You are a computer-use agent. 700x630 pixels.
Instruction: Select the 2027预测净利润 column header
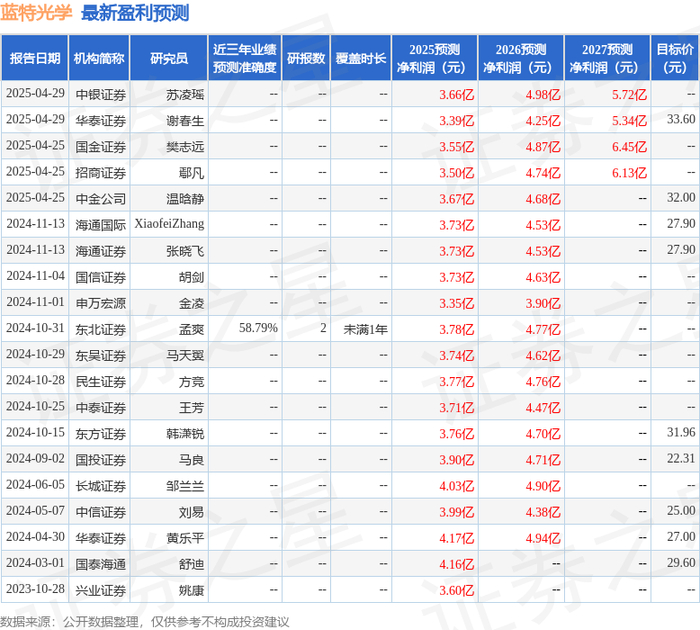607,58
